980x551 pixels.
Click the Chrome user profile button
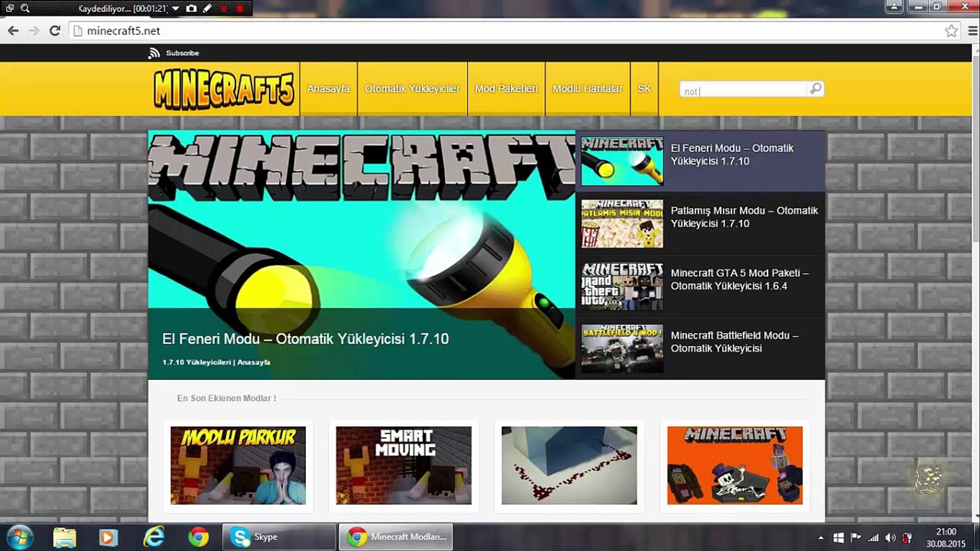(x=894, y=7)
